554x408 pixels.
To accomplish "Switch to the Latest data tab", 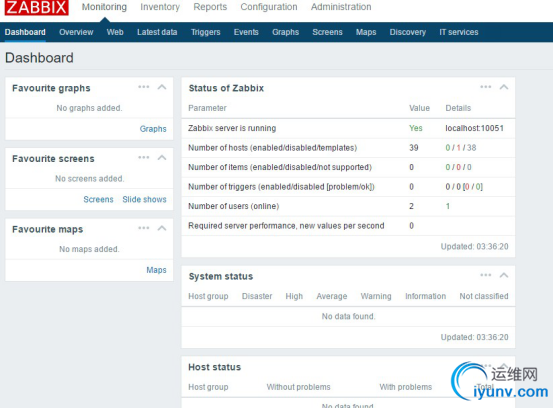I will (x=157, y=32).
